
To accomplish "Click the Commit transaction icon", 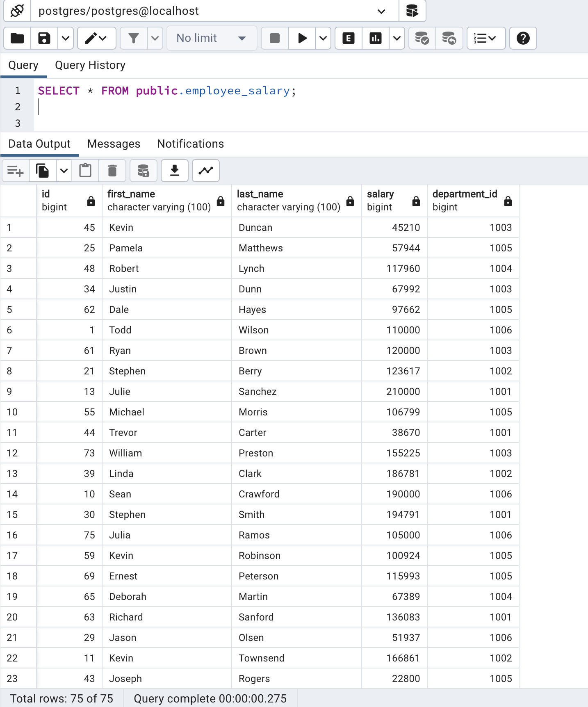I will pos(422,38).
